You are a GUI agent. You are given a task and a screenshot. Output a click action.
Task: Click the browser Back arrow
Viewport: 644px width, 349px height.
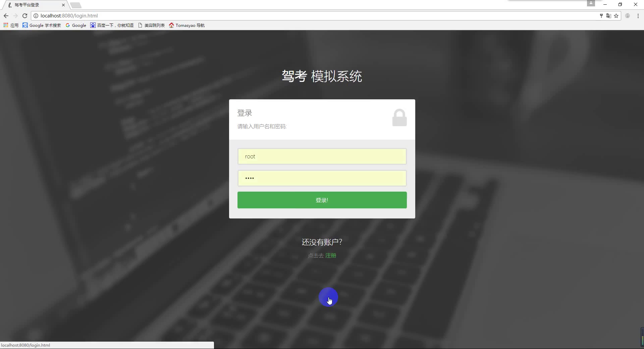click(6, 16)
